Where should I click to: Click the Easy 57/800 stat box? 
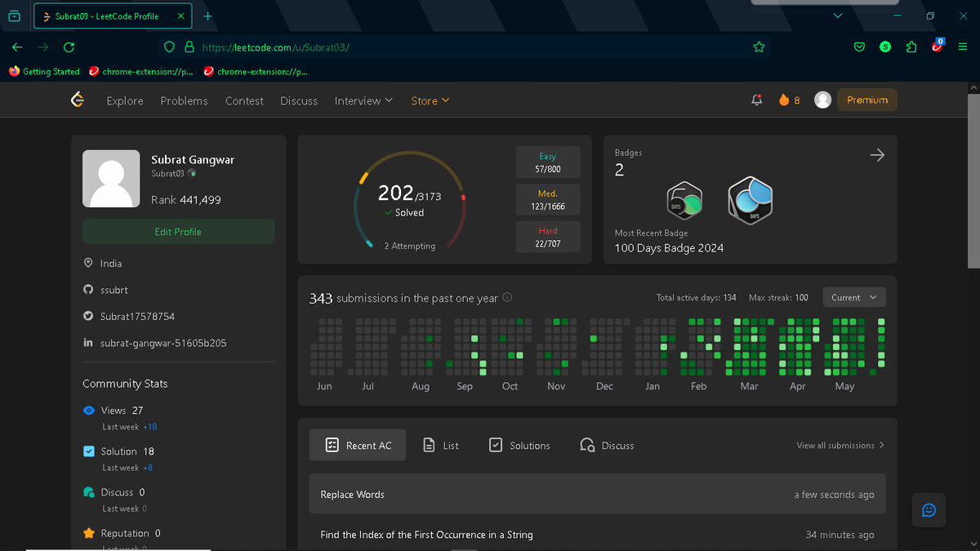tap(548, 162)
